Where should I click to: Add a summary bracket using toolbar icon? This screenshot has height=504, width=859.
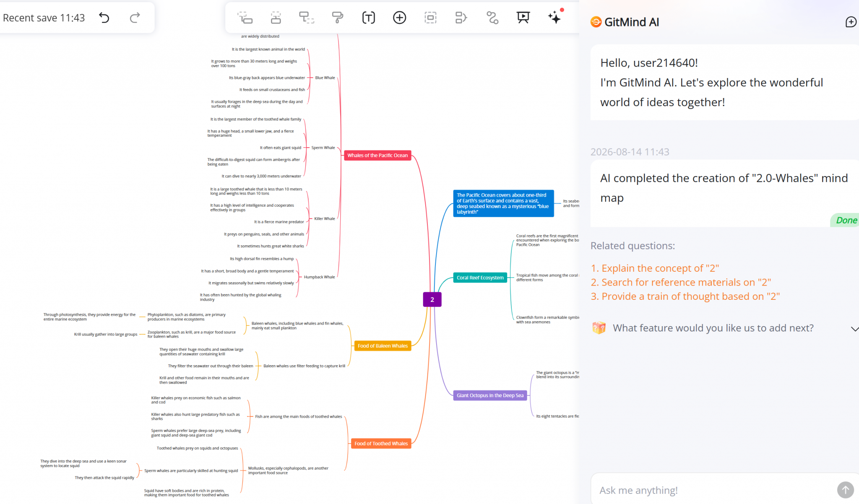pos(461,18)
